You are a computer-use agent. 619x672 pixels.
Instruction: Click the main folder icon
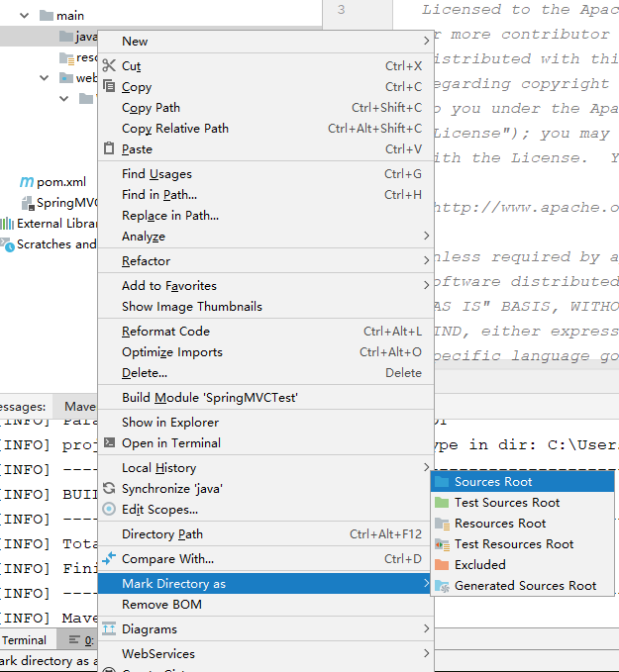[x=47, y=16]
